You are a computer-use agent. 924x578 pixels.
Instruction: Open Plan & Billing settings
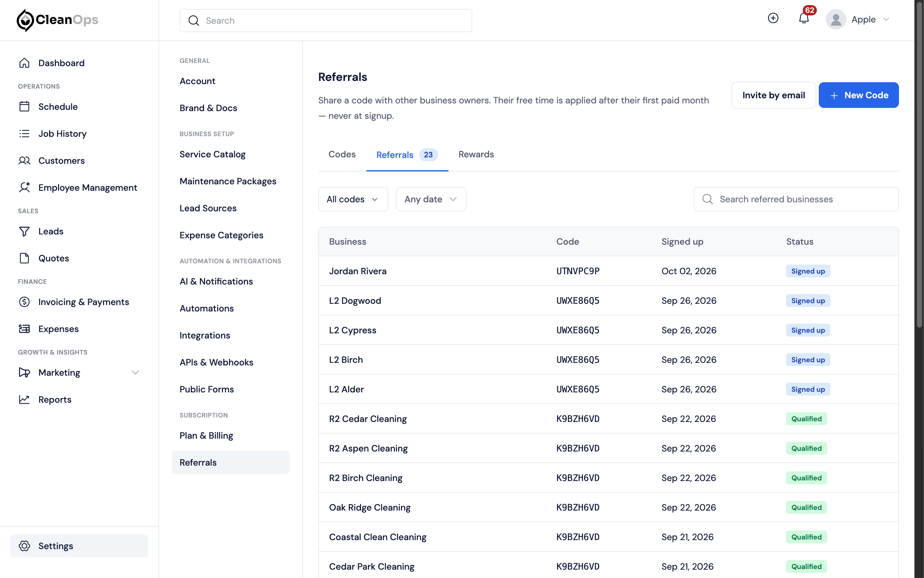pyautogui.click(x=206, y=435)
